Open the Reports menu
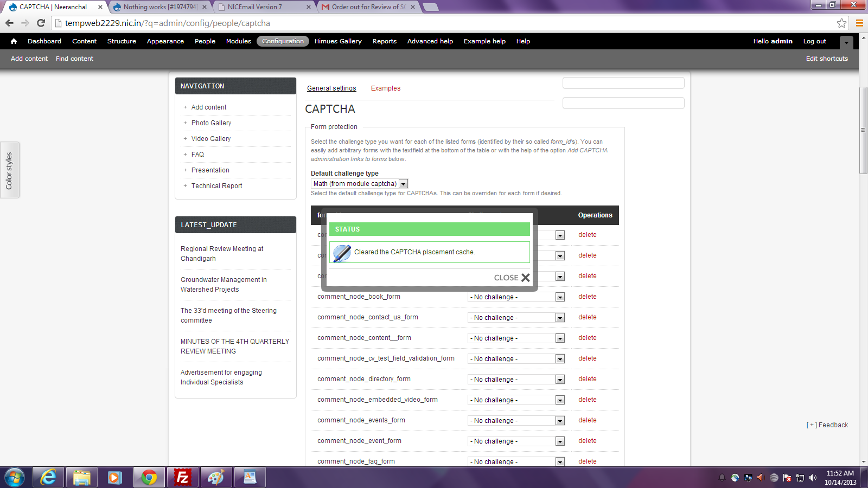868x488 pixels. (385, 41)
